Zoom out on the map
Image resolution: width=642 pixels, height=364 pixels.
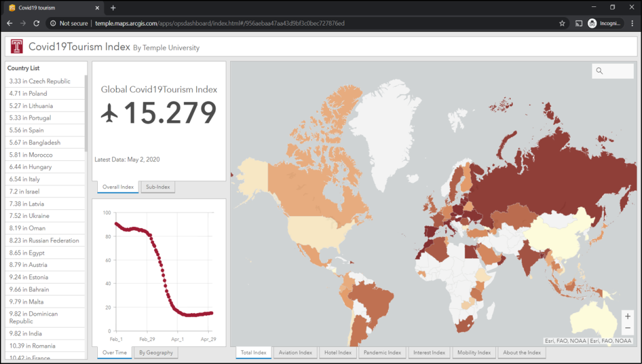pyautogui.click(x=628, y=328)
